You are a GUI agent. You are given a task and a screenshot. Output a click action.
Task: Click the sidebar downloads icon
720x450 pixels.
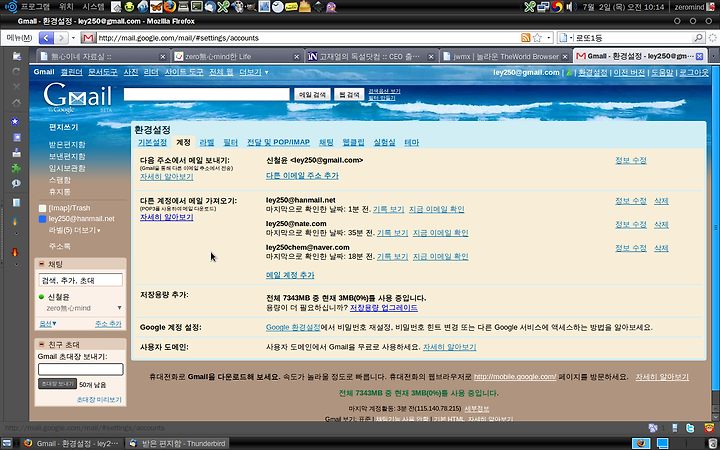click(x=16, y=153)
